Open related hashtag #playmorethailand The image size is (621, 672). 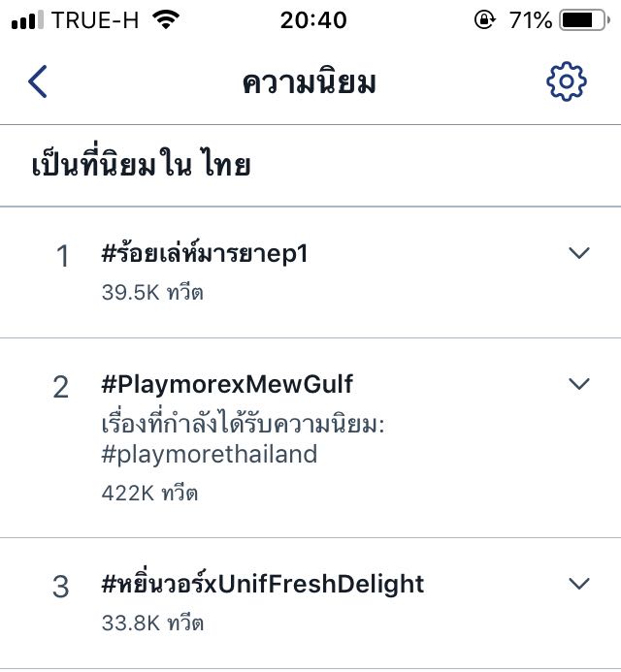point(210,455)
